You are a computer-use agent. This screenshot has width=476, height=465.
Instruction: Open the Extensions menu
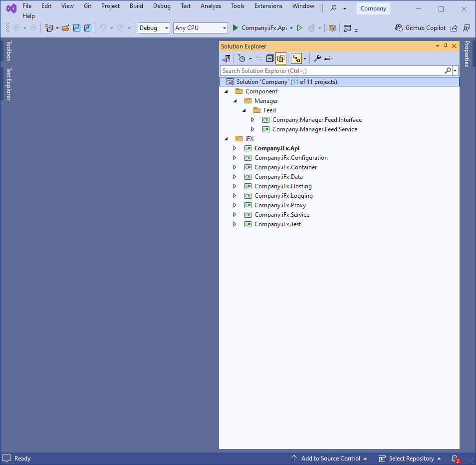click(268, 6)
